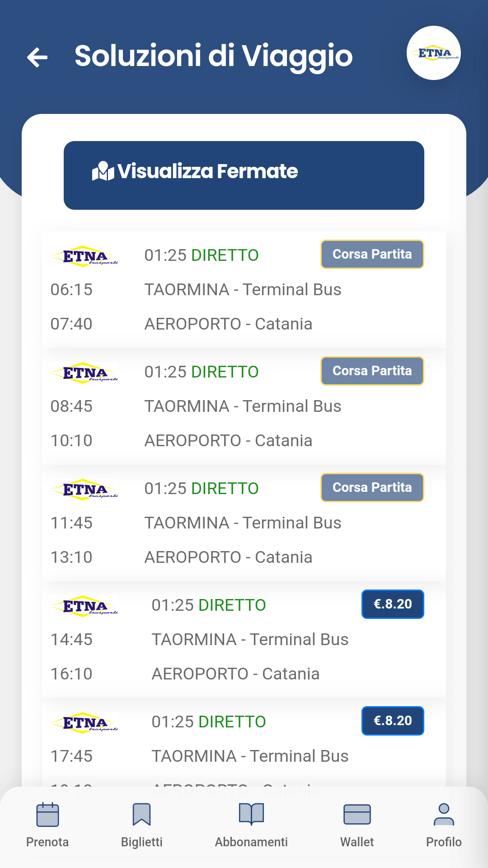Tap the Etna logo on the 06:15 trip
This screenshot has height=868, width=488.
coord(85,256)
